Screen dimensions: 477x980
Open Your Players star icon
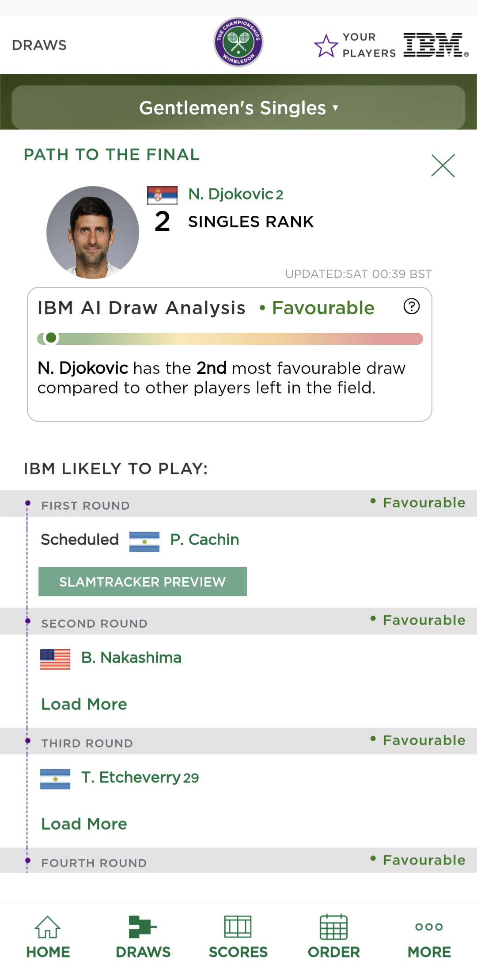[x=326, y=46]
